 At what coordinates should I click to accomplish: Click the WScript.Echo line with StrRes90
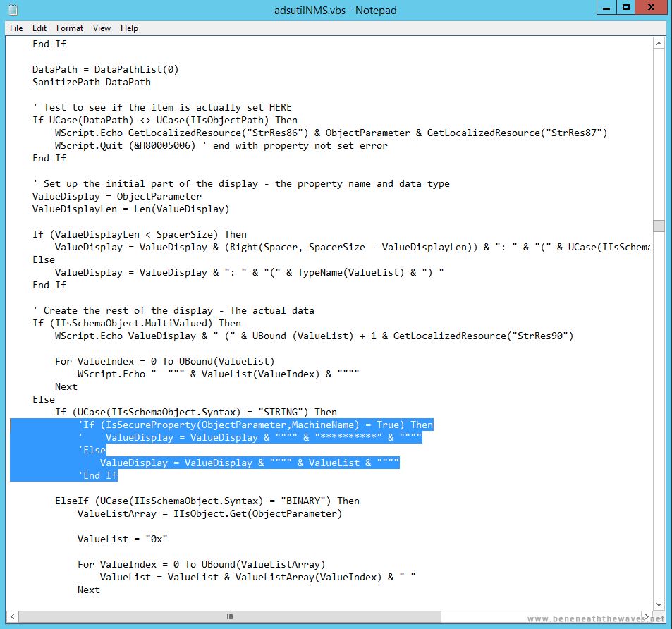click(314, 336)
